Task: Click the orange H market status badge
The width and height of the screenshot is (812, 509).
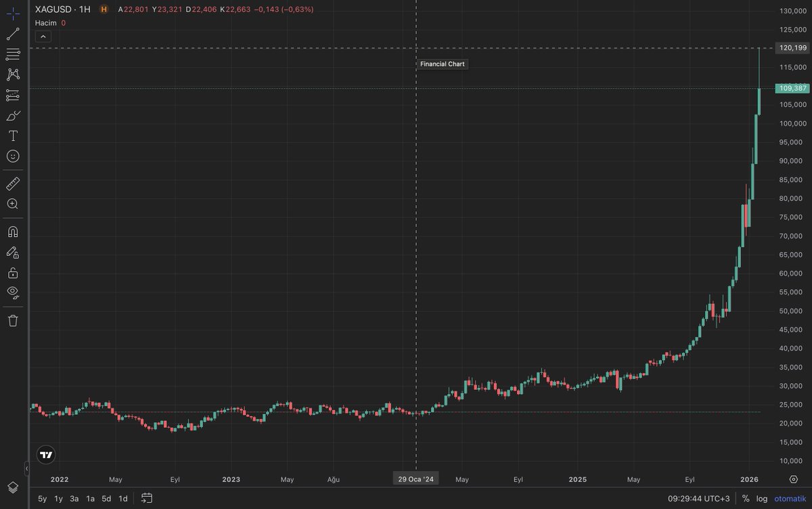Action: click(x=104, y=9)
